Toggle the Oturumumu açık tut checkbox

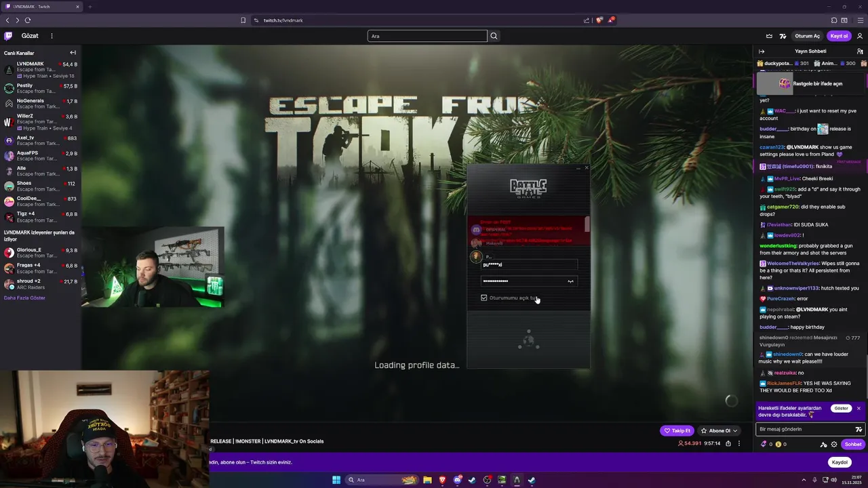point(484,298)
